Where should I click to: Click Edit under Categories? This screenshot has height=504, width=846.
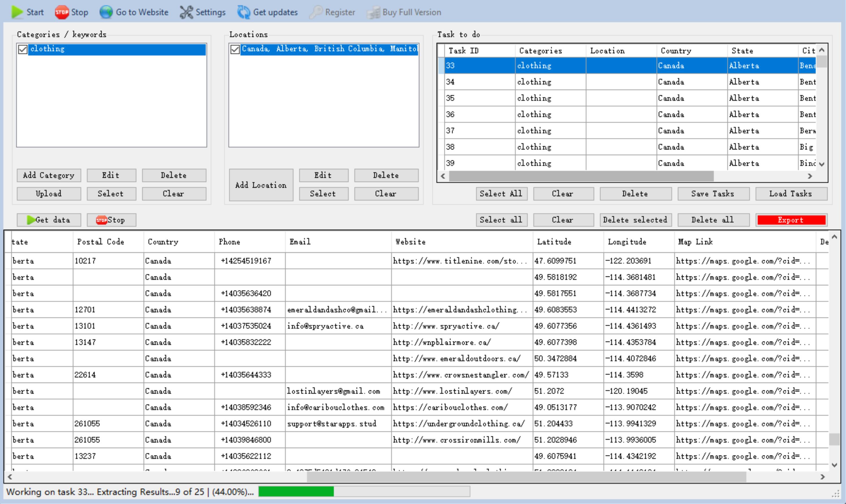112,175
